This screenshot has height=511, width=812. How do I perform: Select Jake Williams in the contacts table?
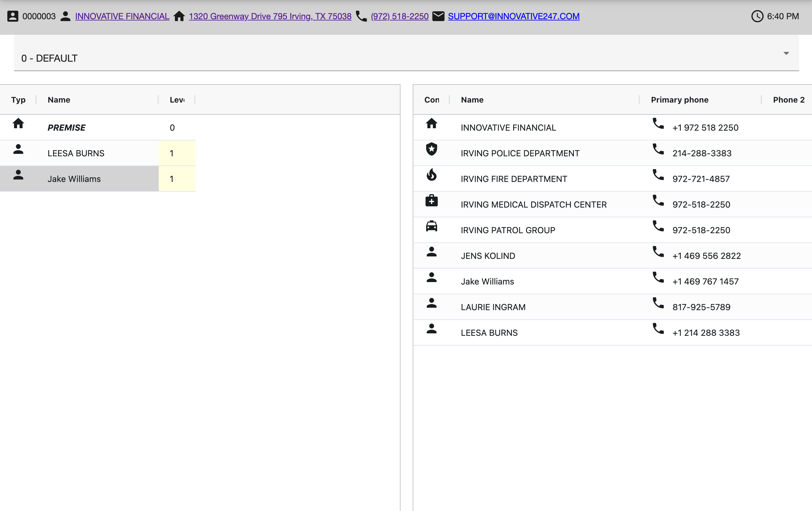coord(487,281)
